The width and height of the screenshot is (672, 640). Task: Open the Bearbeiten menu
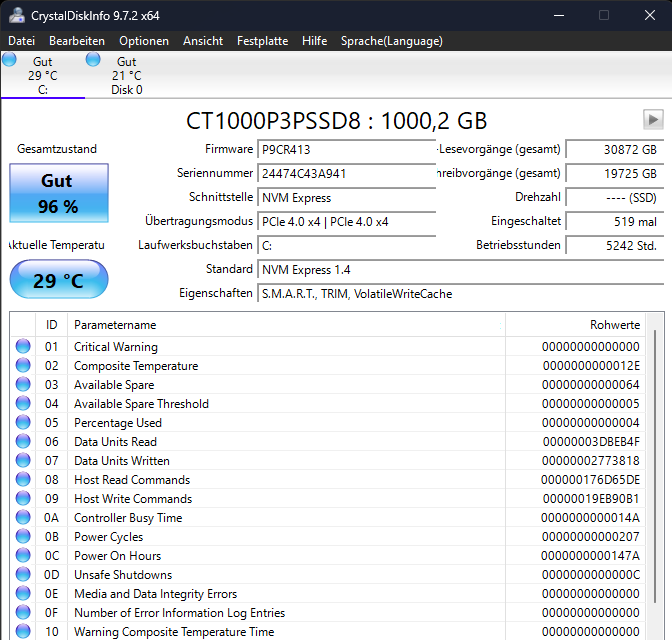77,41
